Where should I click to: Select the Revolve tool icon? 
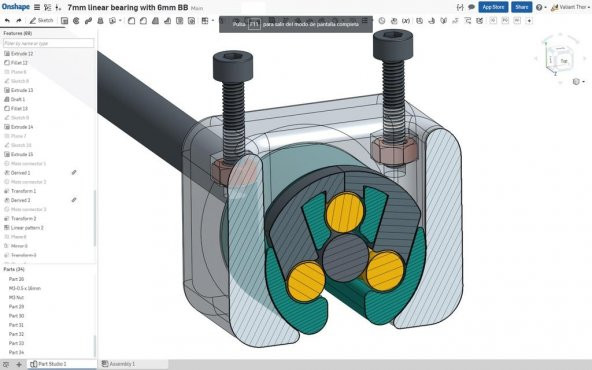pyautogui.click(x=76, y=21)
